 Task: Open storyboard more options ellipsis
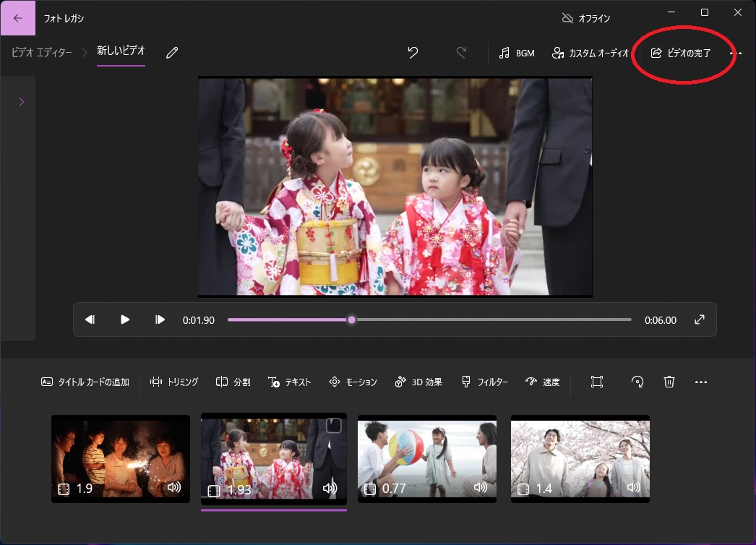[700, 382]
